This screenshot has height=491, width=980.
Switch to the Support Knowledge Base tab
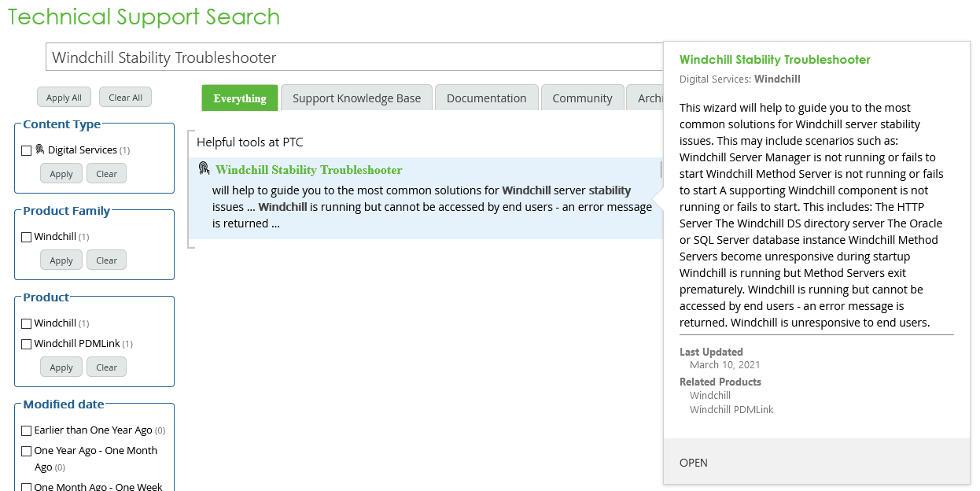(x=356, y=97)
